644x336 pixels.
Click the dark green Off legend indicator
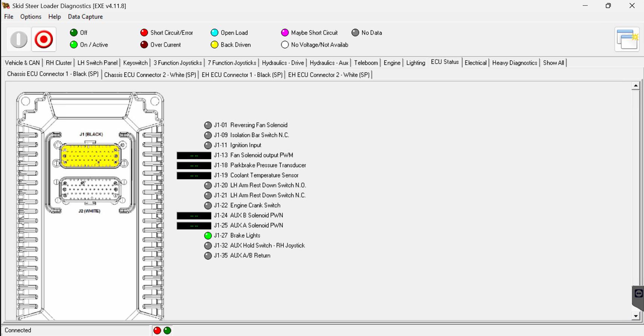pos(74,32)
